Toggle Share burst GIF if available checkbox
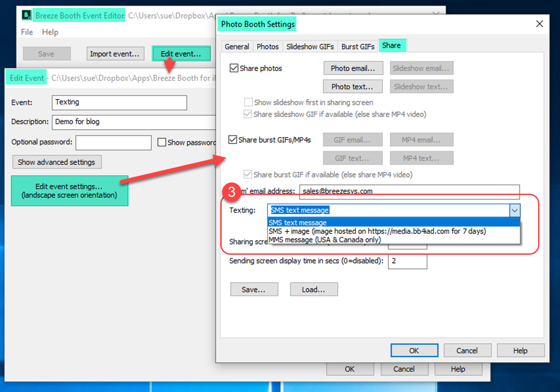This screenshot has height=392, width=560. [248, 175]
